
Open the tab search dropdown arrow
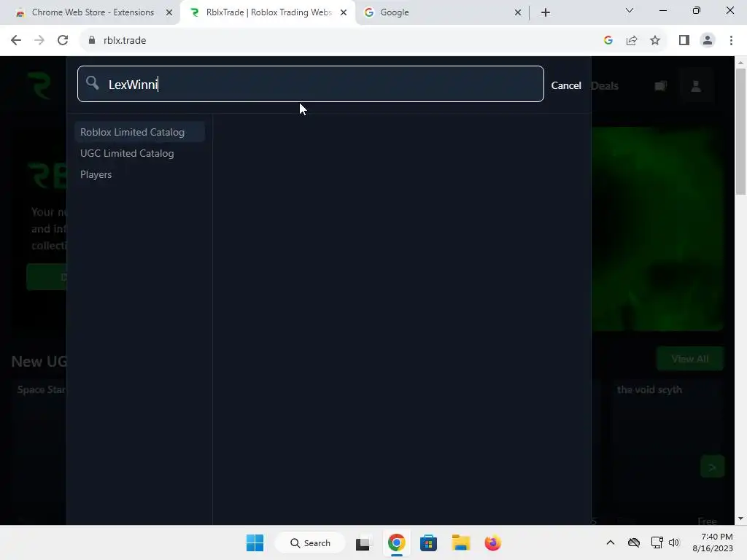(630, 10)
